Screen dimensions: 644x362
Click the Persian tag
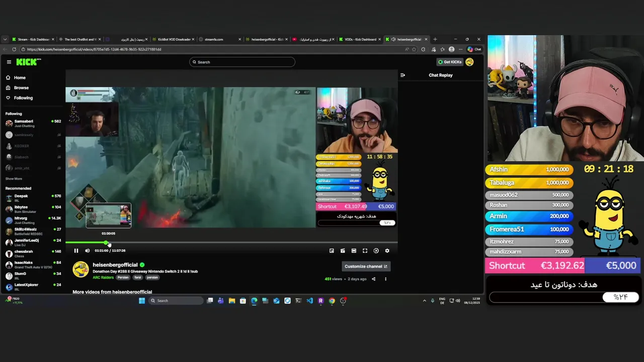tap(123, 278)
